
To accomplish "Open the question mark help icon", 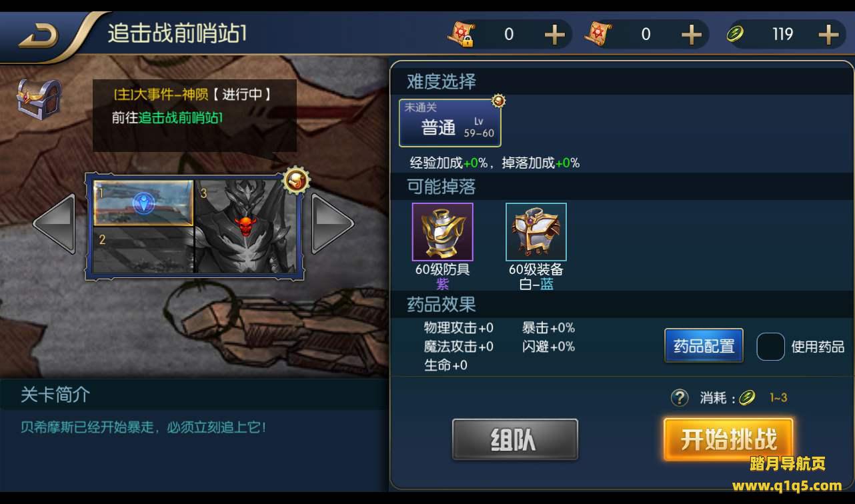I will click(x=679, y=398).
